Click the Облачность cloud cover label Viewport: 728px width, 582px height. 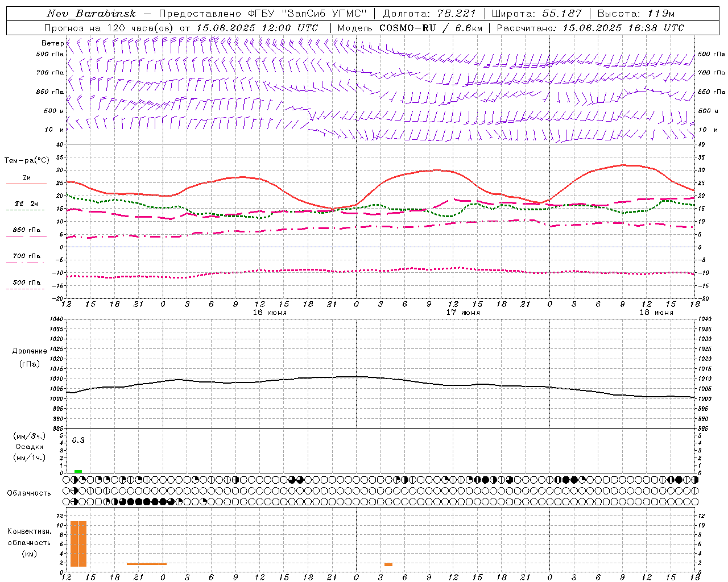coord(29,493)
